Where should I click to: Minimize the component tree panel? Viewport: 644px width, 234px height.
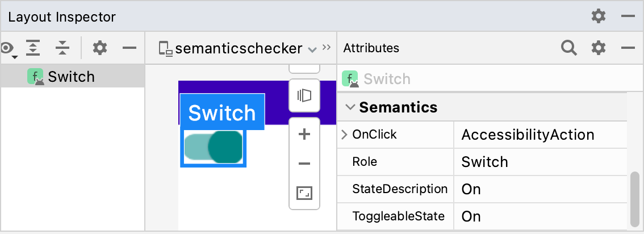click(x=129, y=48)
